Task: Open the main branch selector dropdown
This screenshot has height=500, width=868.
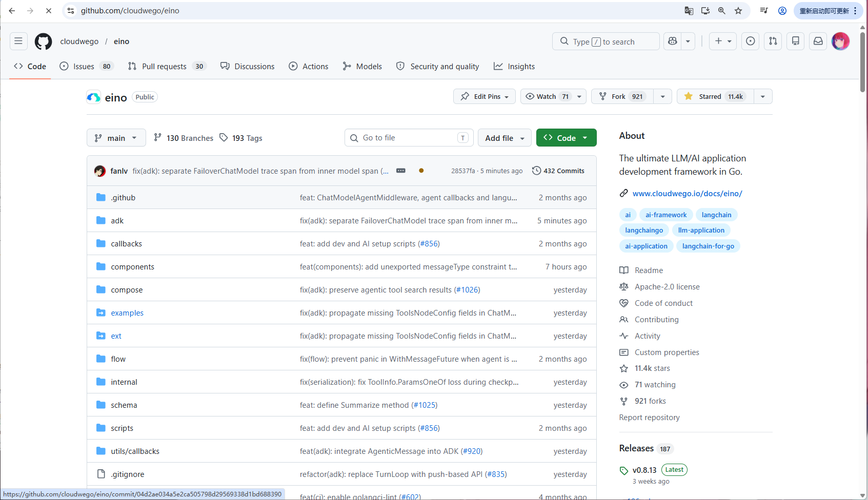Action: (116, 138)
